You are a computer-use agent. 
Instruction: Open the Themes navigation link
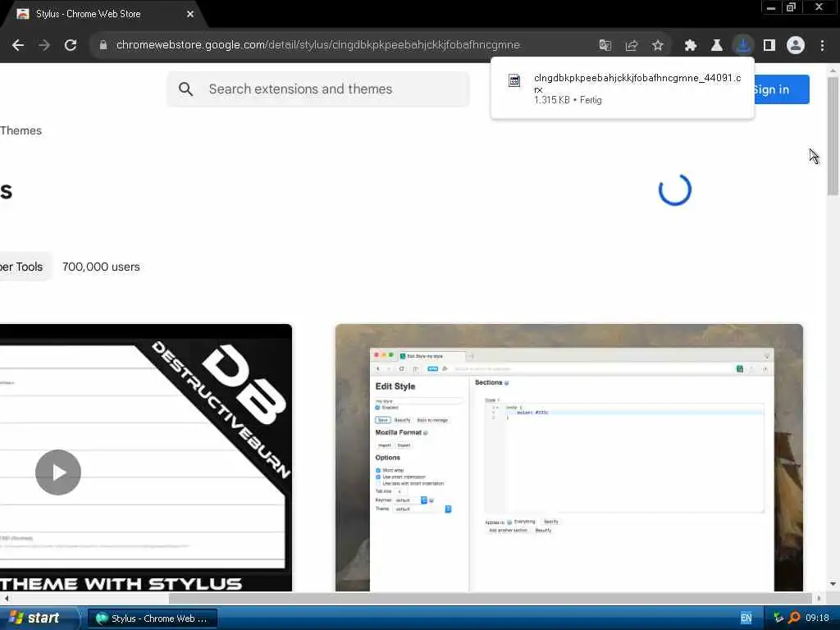tap(21, 130)
